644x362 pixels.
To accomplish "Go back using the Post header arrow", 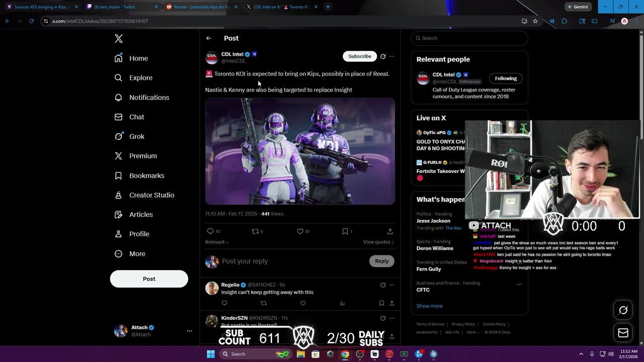I will click(x=209, y=38).
